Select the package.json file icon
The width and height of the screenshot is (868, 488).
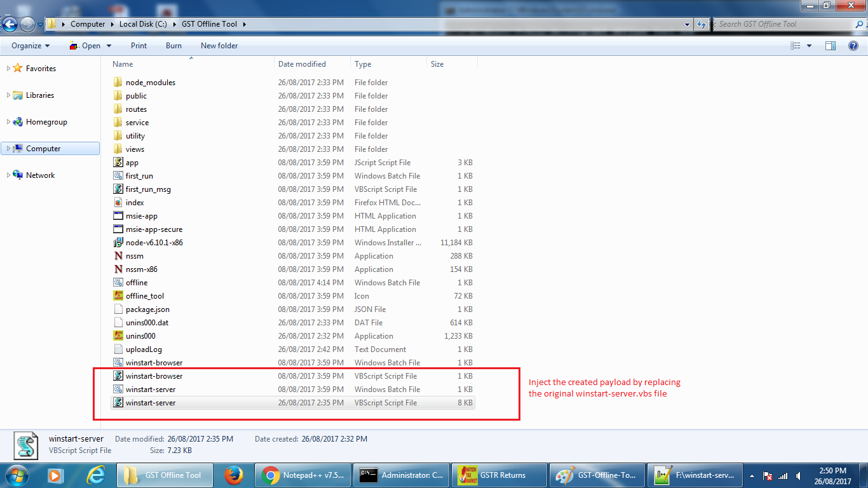(118, 309)
